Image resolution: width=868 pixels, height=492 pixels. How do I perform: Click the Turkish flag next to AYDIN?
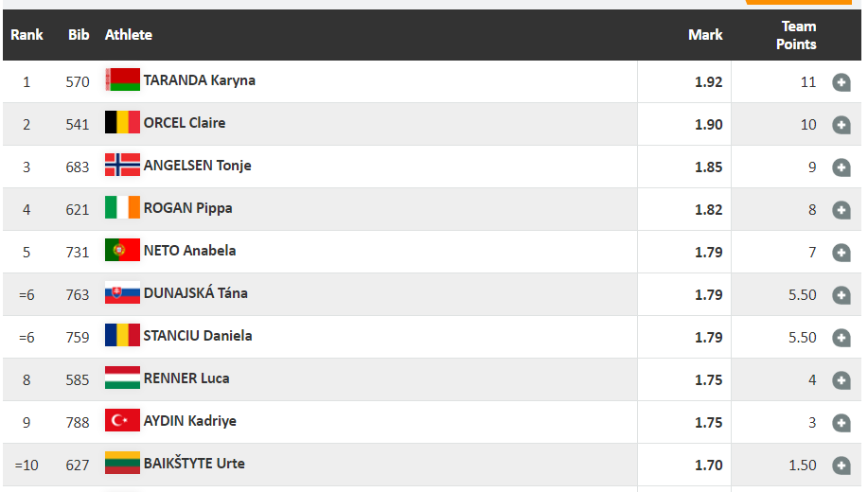click(x=122, y=421)
